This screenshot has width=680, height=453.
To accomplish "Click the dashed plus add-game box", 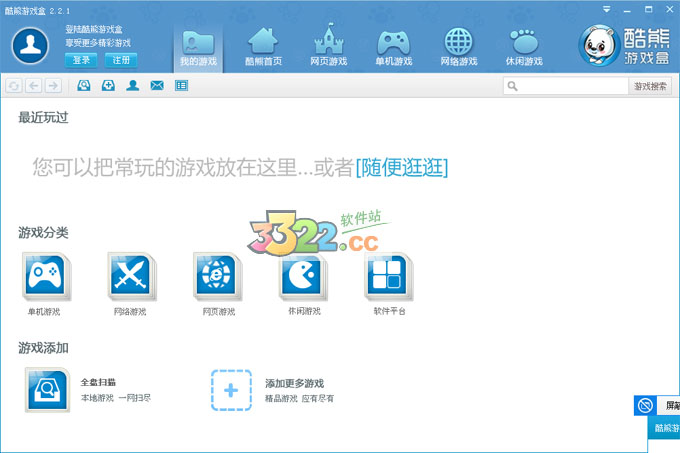I will point(231,390).
